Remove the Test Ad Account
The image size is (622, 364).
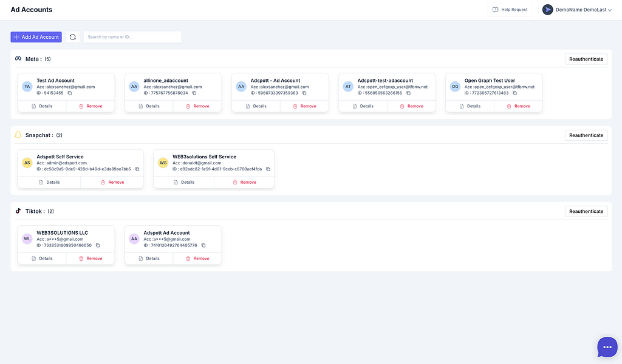91,106
